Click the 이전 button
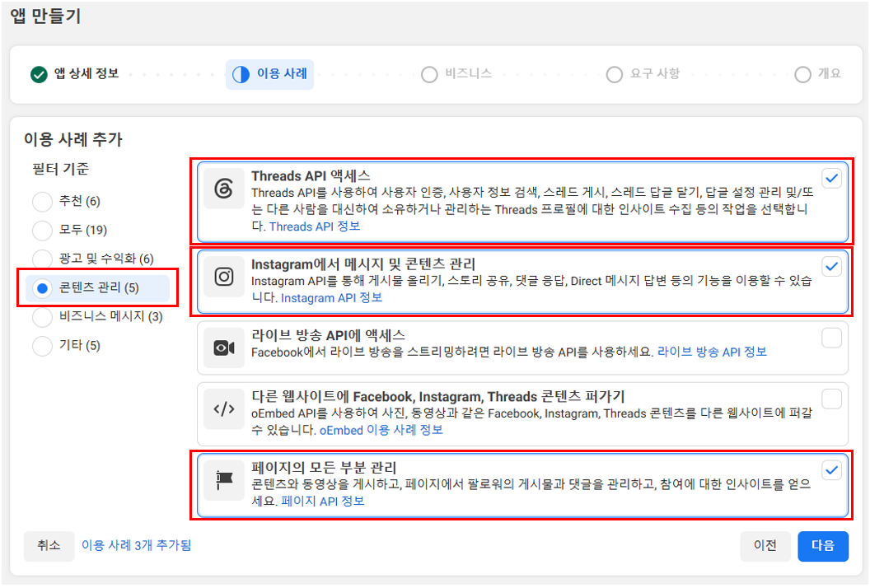The image size is (870, 588). pos(765,546)
